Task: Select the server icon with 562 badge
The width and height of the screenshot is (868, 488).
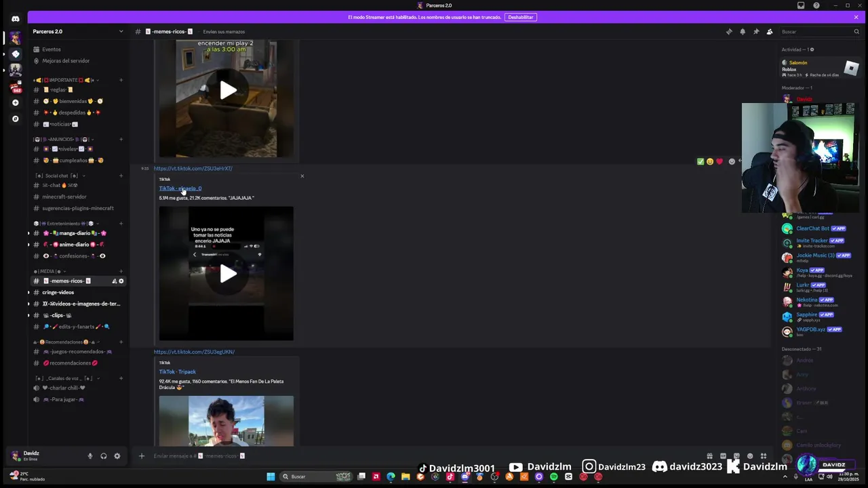Action: 16,86
